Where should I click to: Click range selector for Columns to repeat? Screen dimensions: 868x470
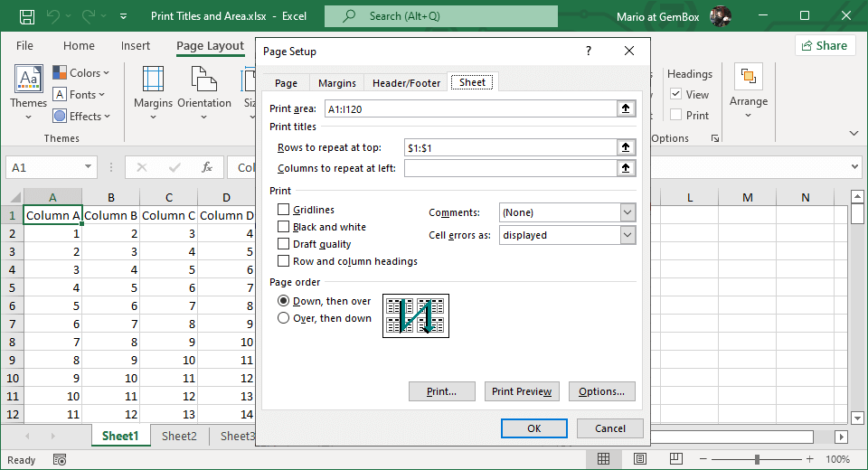(x=625, y=168)
